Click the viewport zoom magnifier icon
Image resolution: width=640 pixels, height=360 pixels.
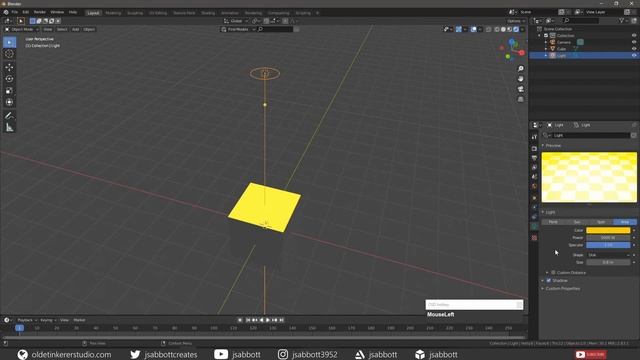[520, 69]
